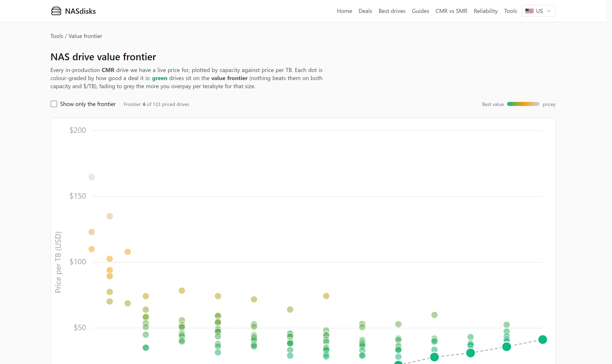Click the 'Show only the frontier' label

pos(88,104)
